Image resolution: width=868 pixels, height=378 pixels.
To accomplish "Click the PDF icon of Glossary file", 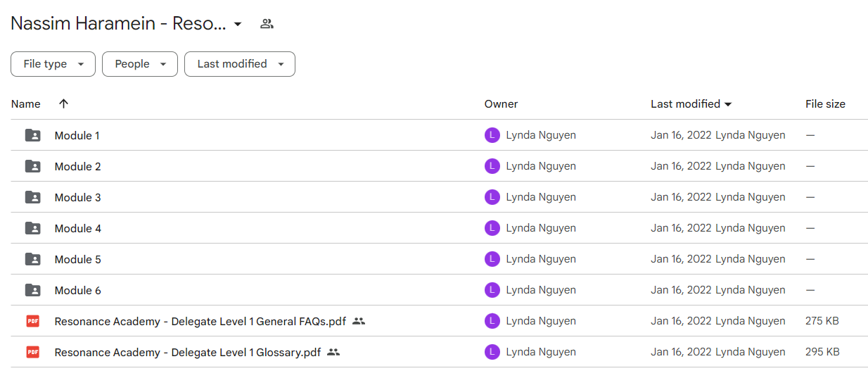I will 32,352.
